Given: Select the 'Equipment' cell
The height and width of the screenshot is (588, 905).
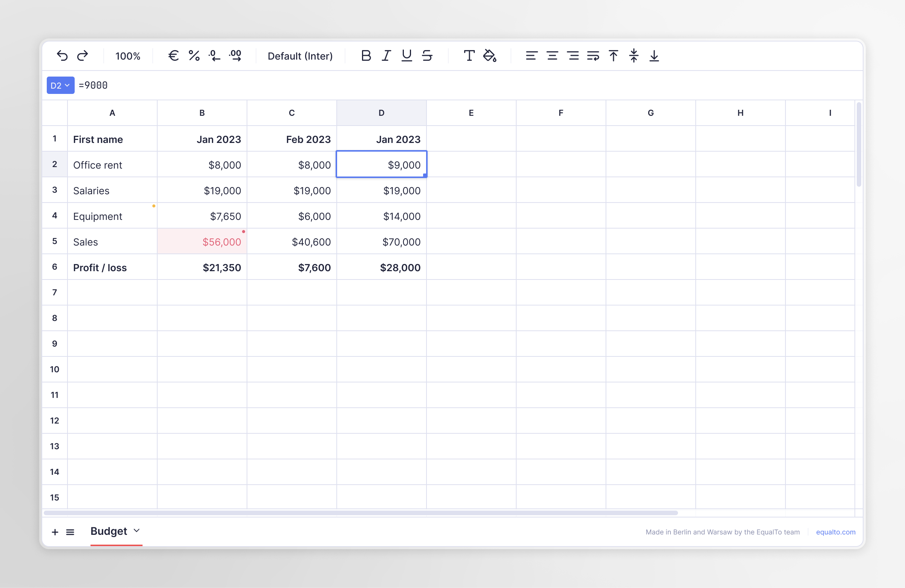Looking at the screenshot, I should click(112, 216).
